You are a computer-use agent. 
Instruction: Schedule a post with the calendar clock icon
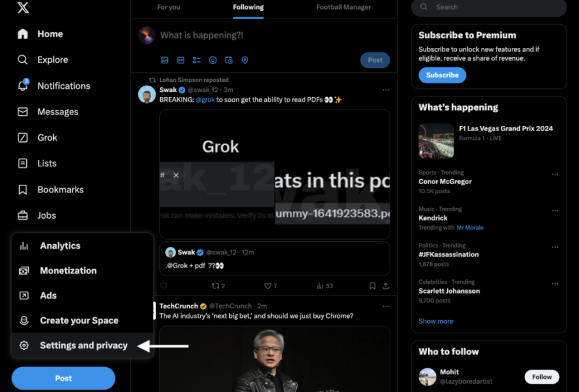coord(229,60)
